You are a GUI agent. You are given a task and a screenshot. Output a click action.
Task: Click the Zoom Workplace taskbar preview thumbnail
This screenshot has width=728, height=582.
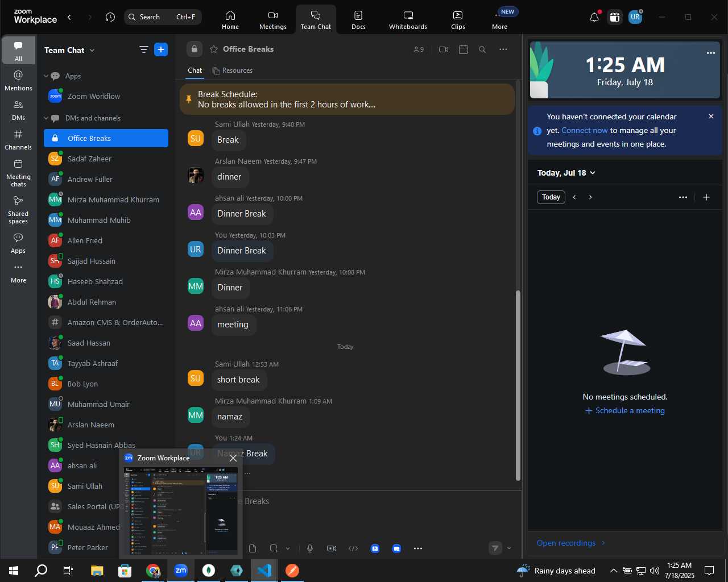click(x=181, y=510)
